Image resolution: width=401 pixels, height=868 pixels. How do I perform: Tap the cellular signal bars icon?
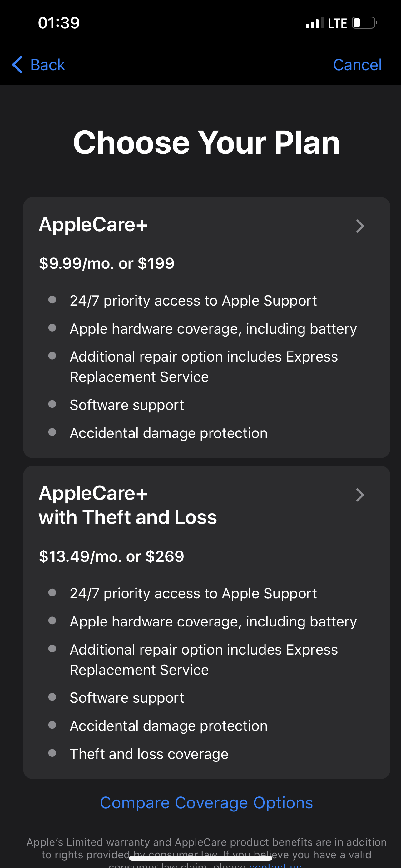pyautogui.click(x=314, y=23)
